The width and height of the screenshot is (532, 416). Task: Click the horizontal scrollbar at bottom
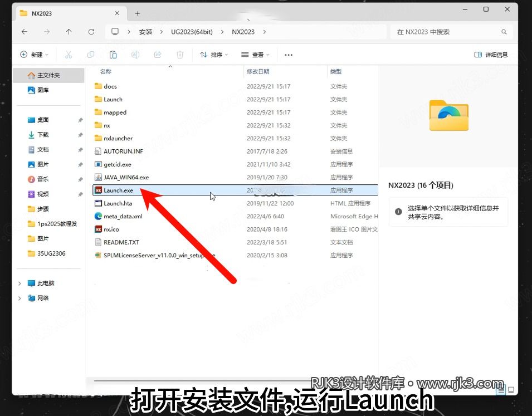203,381
